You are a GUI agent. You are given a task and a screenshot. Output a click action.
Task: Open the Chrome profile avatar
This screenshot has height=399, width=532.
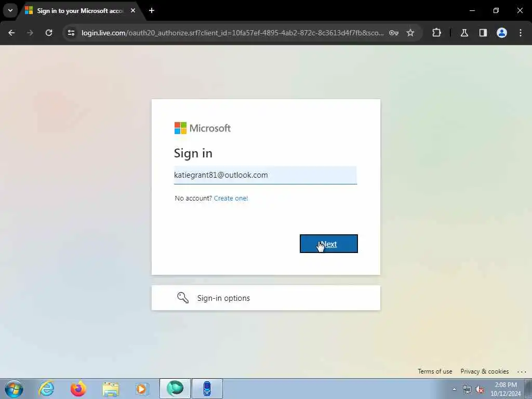[x=502, y=33]
